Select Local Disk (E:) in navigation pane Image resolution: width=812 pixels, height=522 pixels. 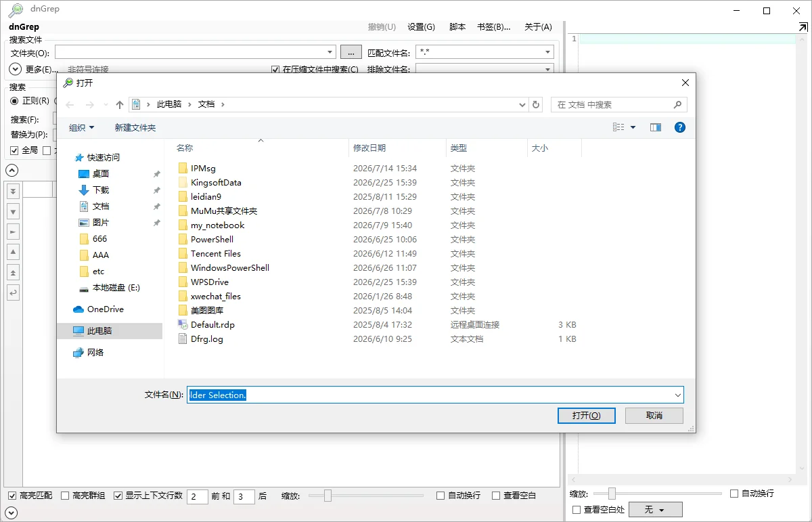point(110,287)
